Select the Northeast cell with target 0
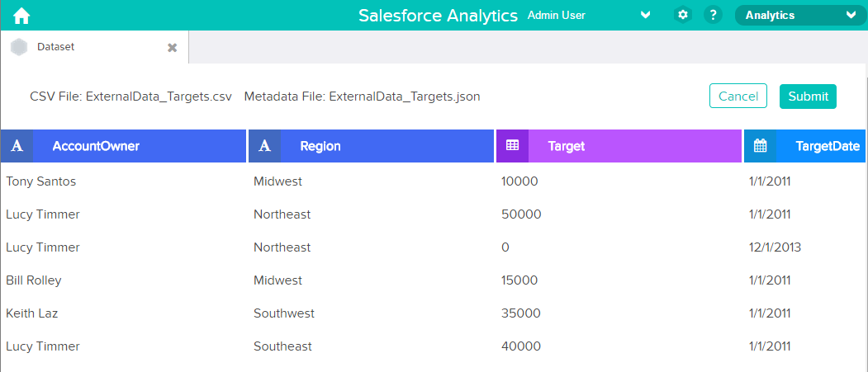Viewport: 868px width, 372px height. coord(282,247)
